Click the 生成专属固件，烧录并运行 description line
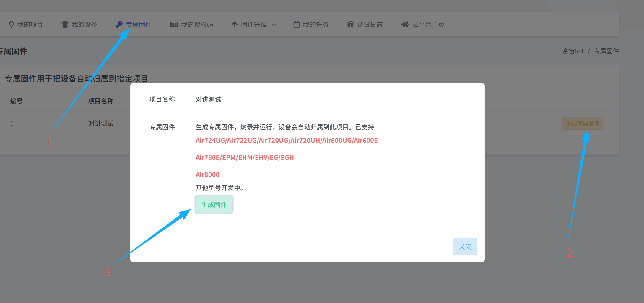644x303 pixels. 285,127
